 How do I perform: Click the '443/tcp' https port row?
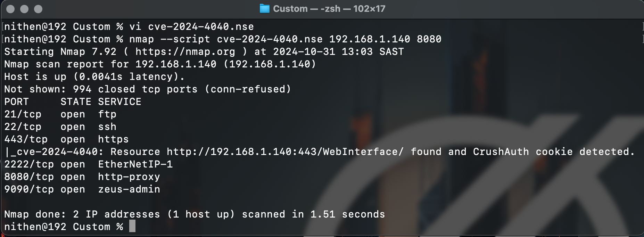(x=66, y=139)
